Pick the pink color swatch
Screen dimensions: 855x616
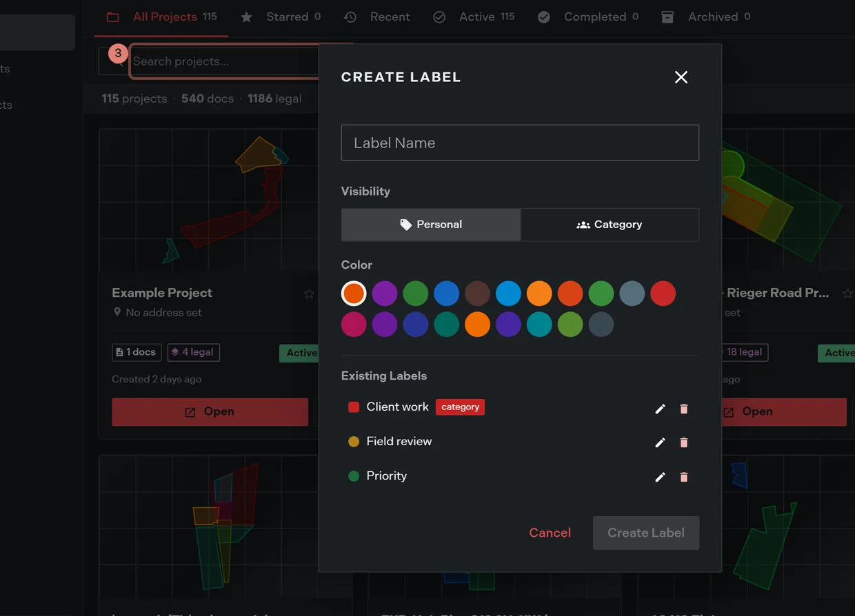[354, 325]
